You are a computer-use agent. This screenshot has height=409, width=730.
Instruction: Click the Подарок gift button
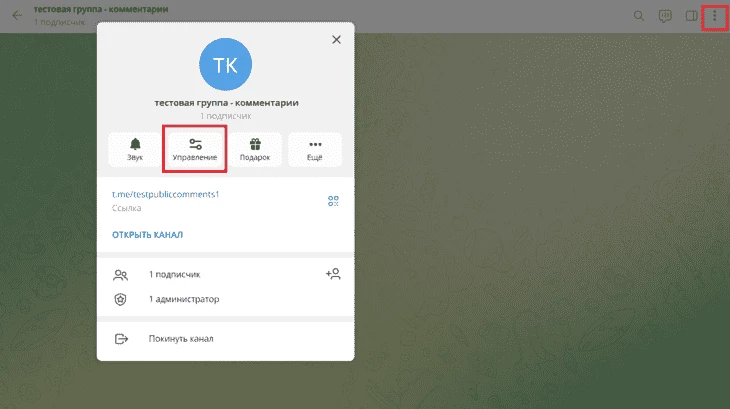(x=255, y=150)
